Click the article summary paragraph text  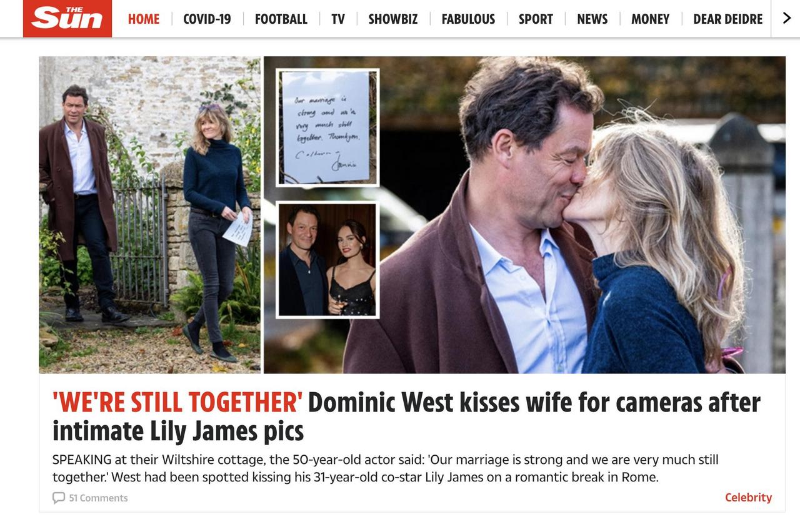(x=386, y=468)
